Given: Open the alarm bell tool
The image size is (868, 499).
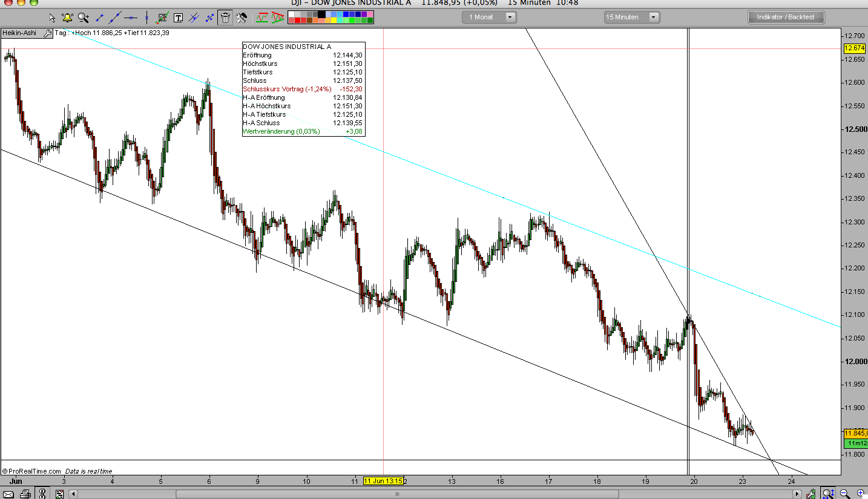Looking at the screenshot, I should click(x=67, y=18).
